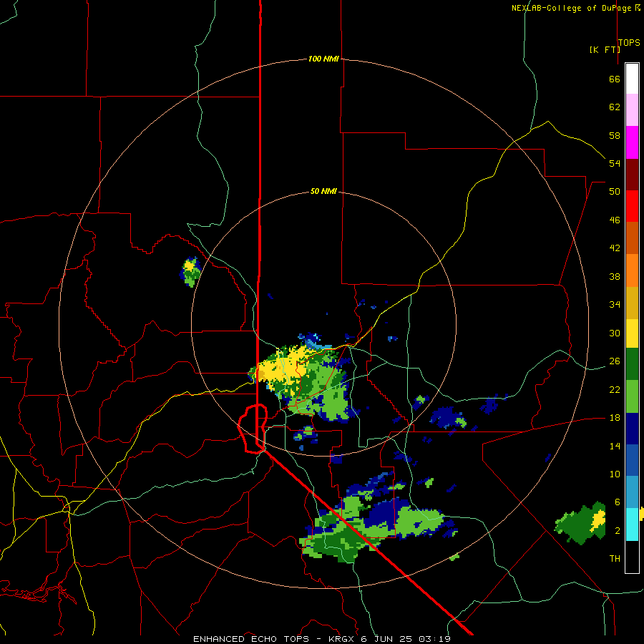644x644 pixels.
Task: Click the dark green 26 kft legend swatch
Action: coord(632,364)
